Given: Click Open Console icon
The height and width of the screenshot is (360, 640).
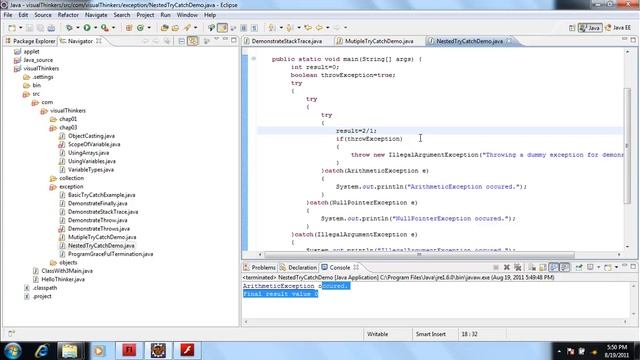Looking at the screenshot, I should tap(608, 267).
